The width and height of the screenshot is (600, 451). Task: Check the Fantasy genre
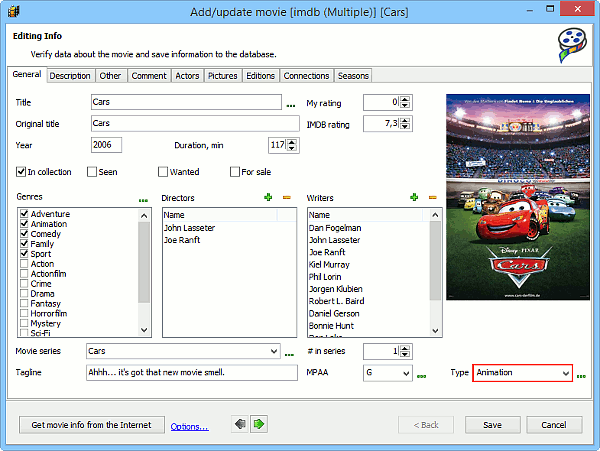click(24, 303)
